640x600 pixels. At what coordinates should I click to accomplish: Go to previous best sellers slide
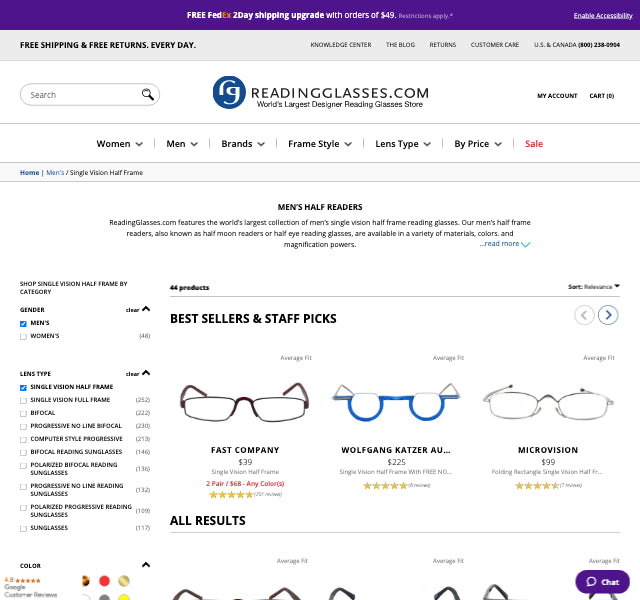coord(584,315)
